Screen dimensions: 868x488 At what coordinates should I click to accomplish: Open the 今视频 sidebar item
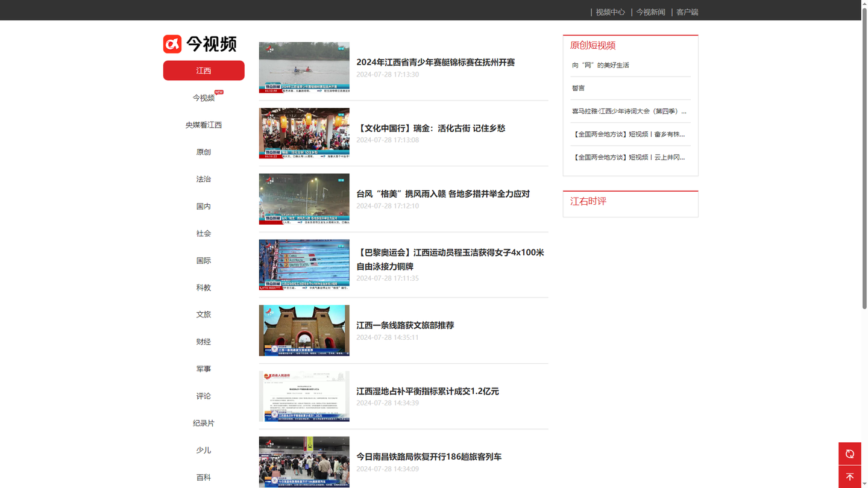[204, 98]
